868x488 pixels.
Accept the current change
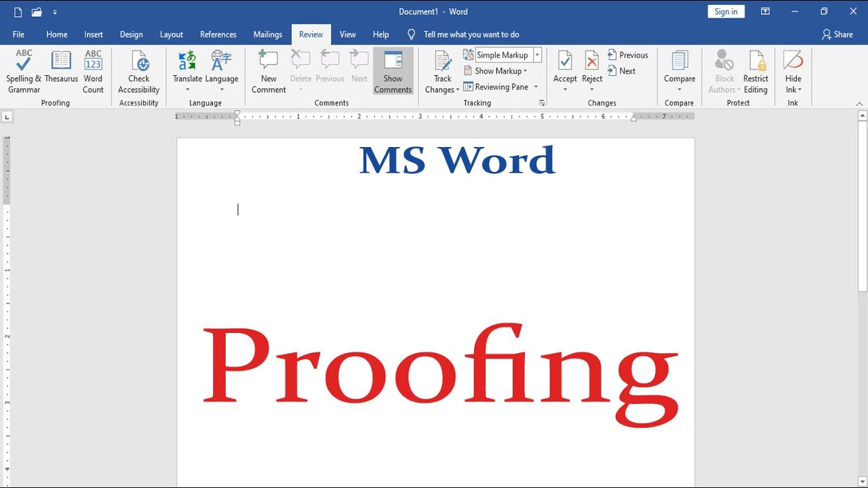tap(565, 66)
